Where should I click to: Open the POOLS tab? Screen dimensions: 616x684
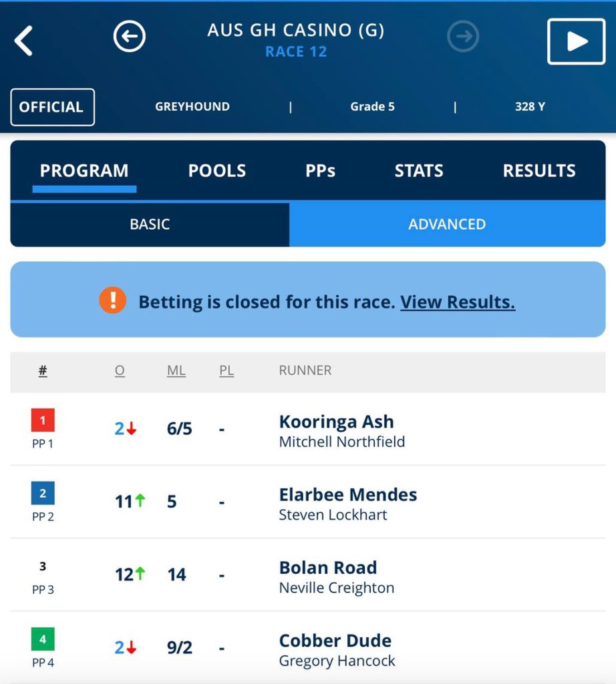[217, 170]
